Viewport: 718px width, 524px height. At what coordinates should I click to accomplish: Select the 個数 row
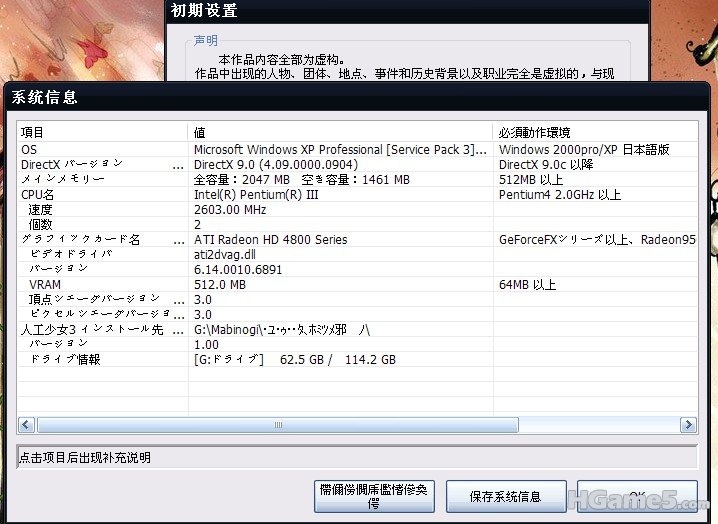click(x=357, y=224)
